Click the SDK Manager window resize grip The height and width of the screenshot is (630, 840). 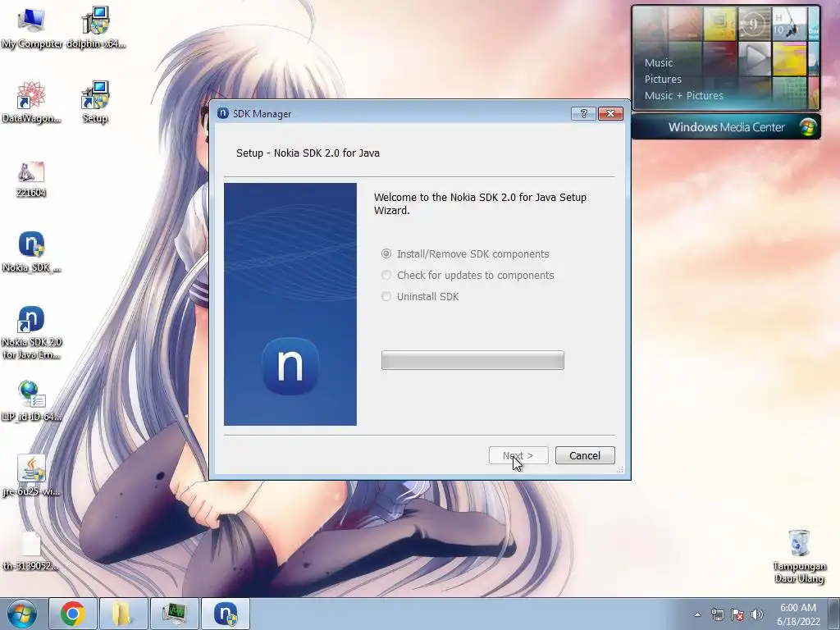click(x=620, y=469)
